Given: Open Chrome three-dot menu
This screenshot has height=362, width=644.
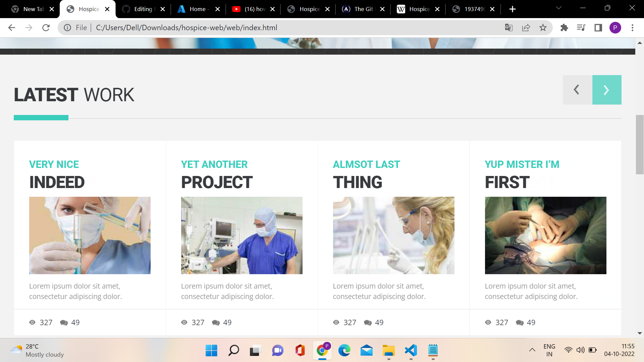Looking at the screenshot, I should pos(633,28).
